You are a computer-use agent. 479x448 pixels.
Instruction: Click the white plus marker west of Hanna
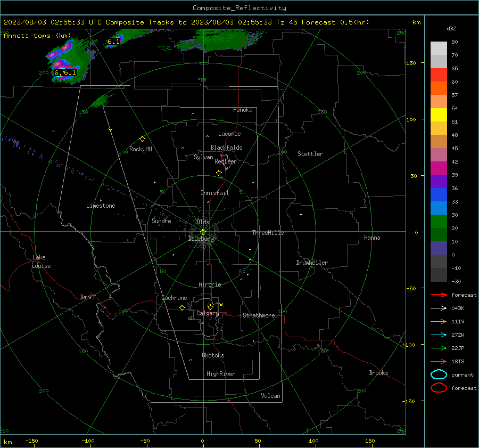(x=301, y=214)
